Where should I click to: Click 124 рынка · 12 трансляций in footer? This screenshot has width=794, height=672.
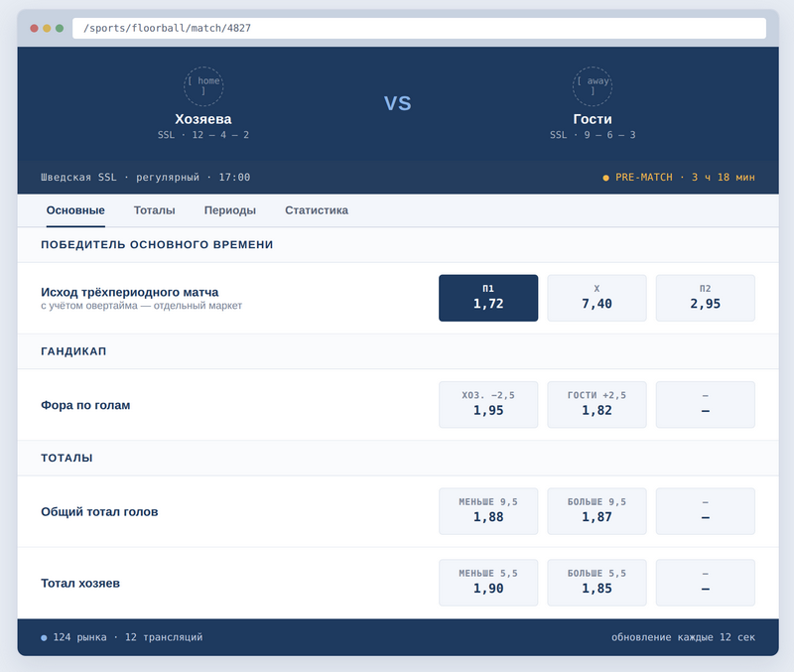tap(128, 637)
